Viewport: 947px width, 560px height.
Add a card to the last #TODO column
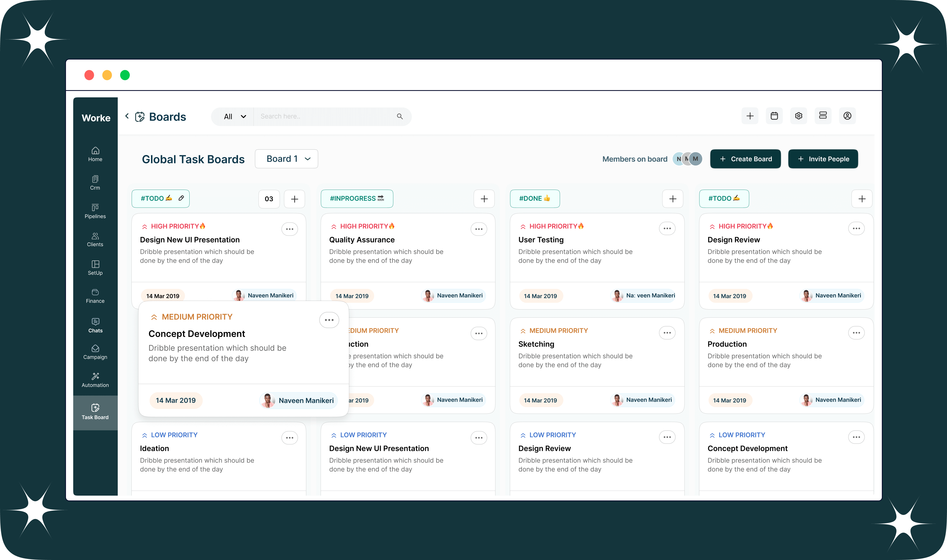tap(862, 199)
